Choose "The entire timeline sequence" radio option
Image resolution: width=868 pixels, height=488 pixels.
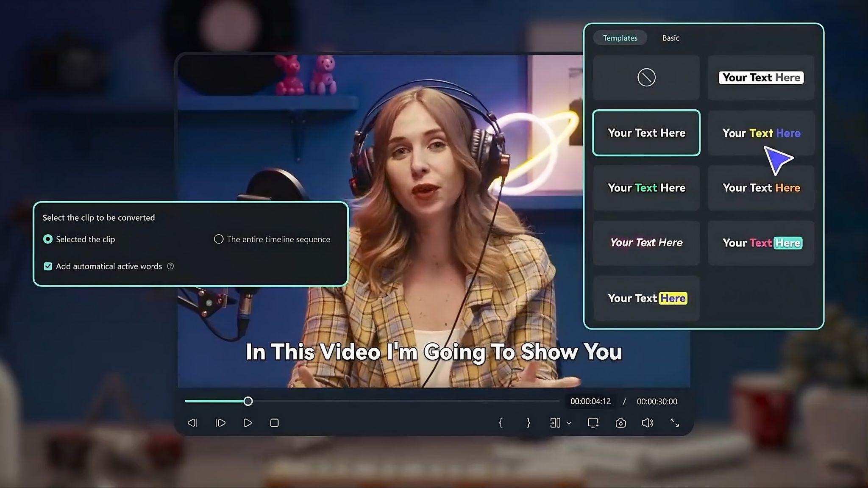pos(219,239)
